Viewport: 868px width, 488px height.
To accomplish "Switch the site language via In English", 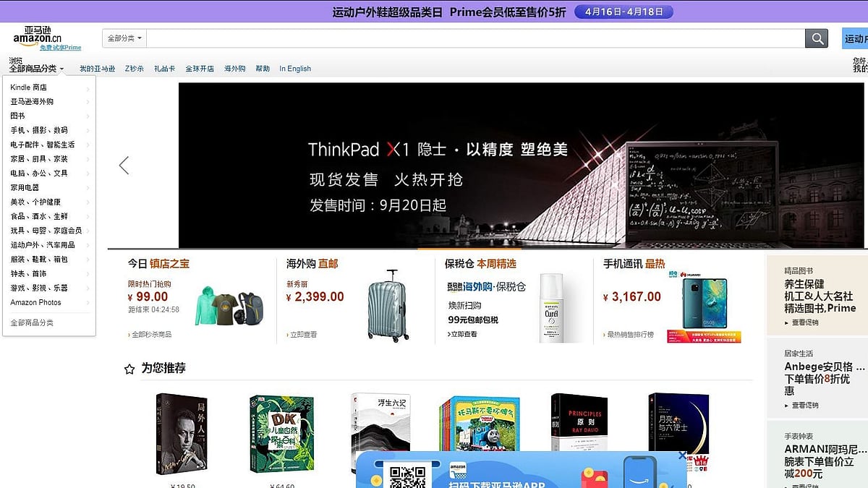I will tap(295, 68).
